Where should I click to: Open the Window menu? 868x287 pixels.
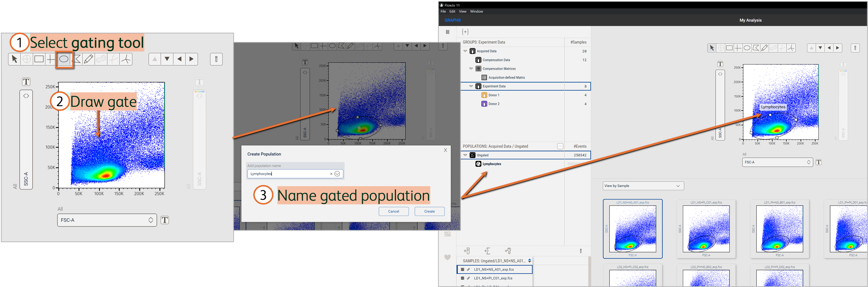(x=476, y=11)
